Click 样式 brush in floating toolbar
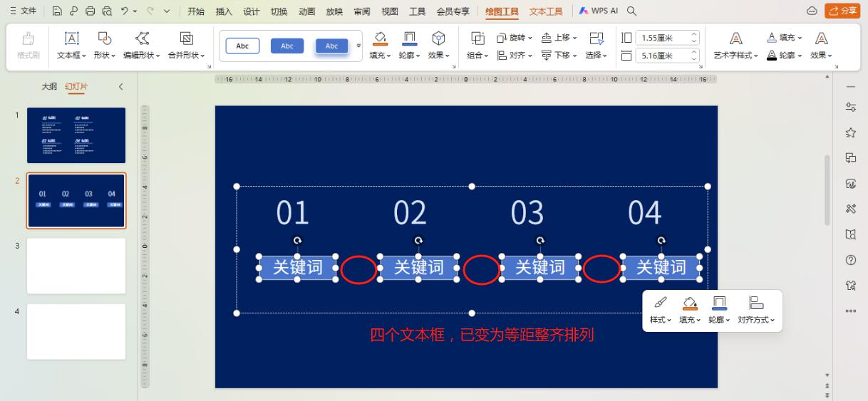 click(661, 308)
